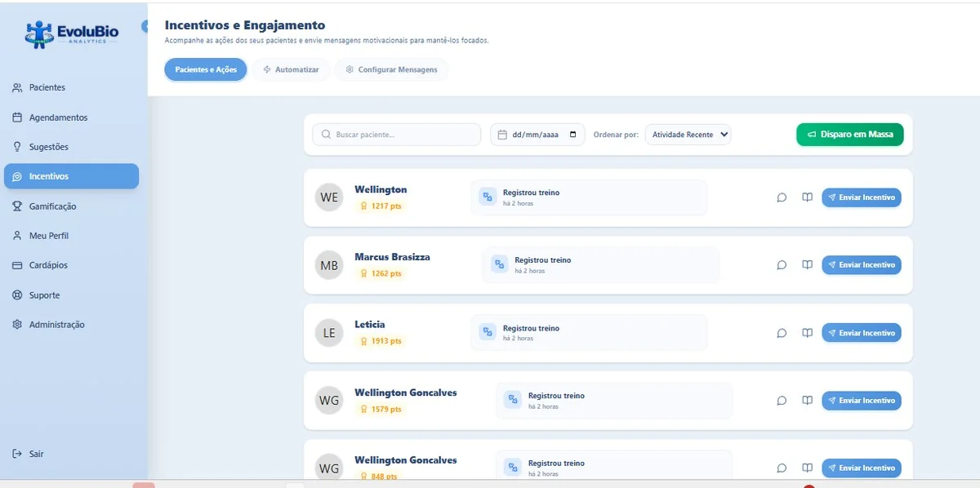
Task: Open the Ordenar por Atividade Recente dropdown
Action: pyautogui.click(x=688, y=135)
